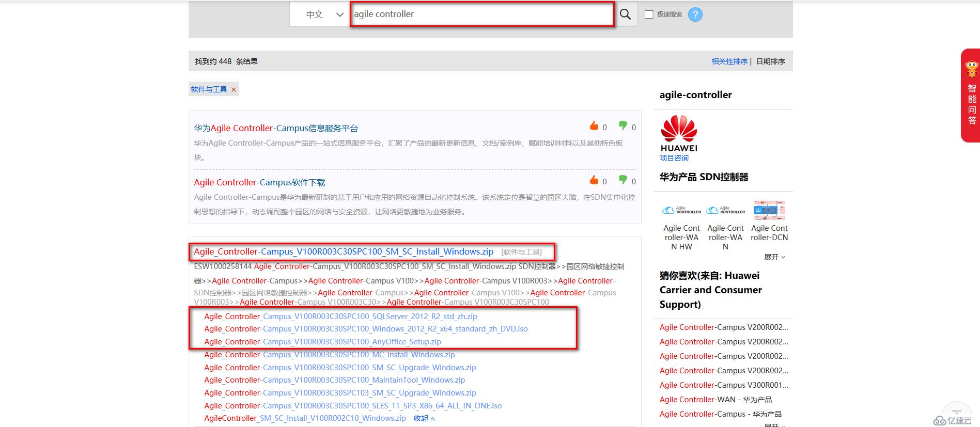The image size is (980, 427).
Task: Click the Huawei logo
Action: pos(679,134)
